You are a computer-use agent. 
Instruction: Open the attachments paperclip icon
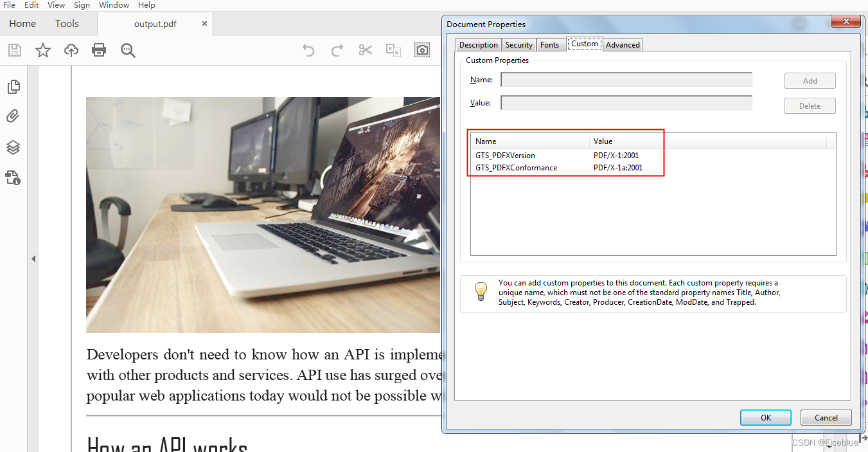tap(13, 116)
